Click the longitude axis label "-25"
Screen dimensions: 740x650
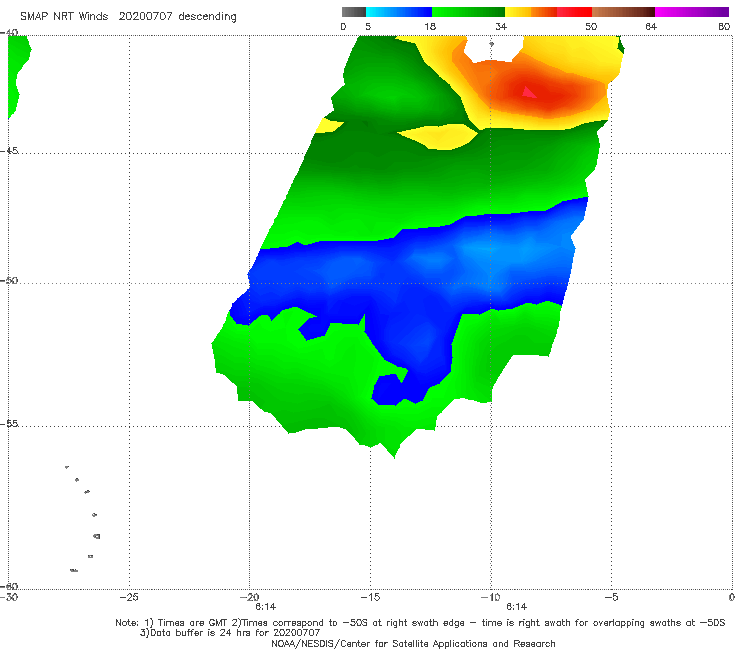[129, 597]
